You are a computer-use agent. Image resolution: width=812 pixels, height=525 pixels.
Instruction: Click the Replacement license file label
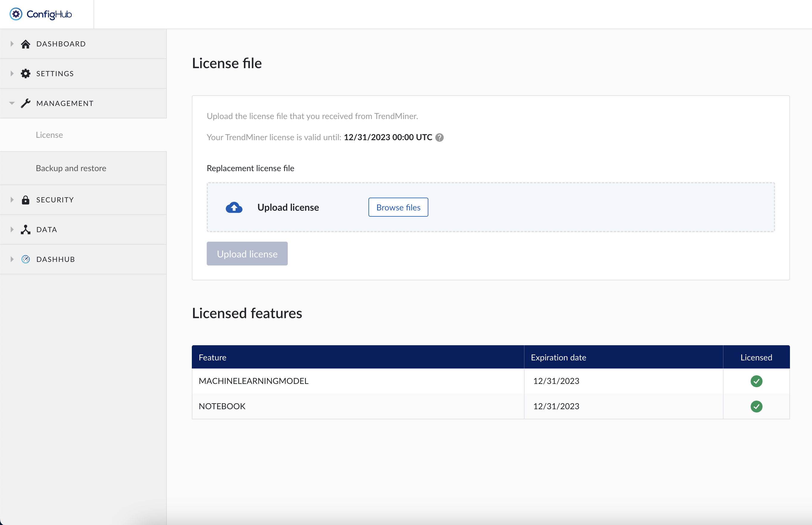(251, 168)
